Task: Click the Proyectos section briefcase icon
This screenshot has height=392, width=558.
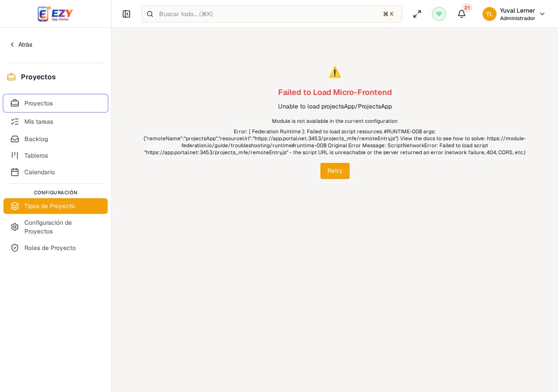Action: [x=11, y=77]
